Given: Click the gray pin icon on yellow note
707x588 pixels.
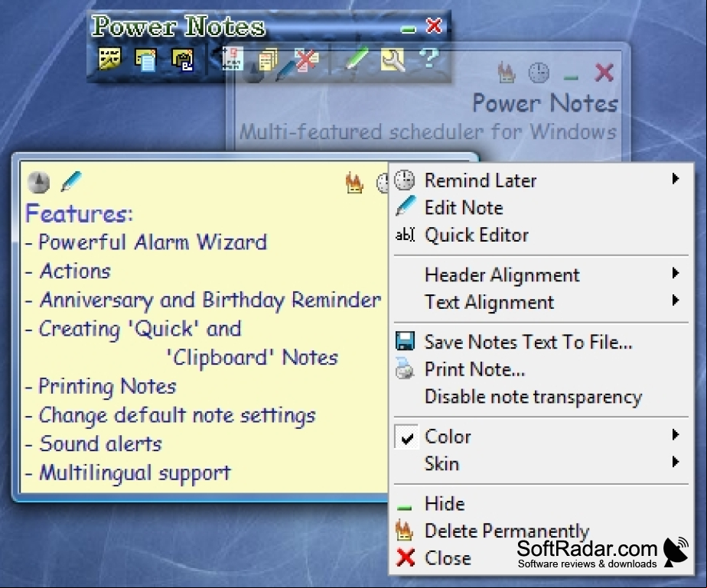Looking at the screenshot, I should tap(39, 182).
